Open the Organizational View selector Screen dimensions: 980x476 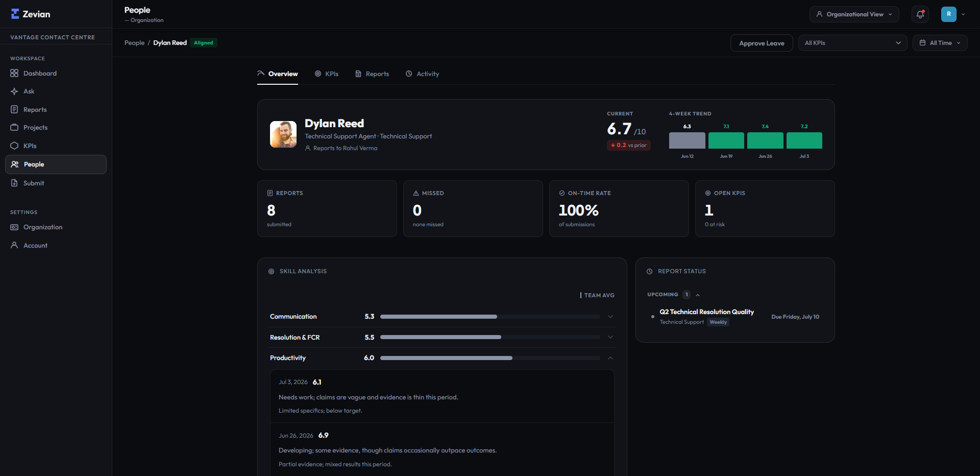pyautogui.click(x=854, y=14)
